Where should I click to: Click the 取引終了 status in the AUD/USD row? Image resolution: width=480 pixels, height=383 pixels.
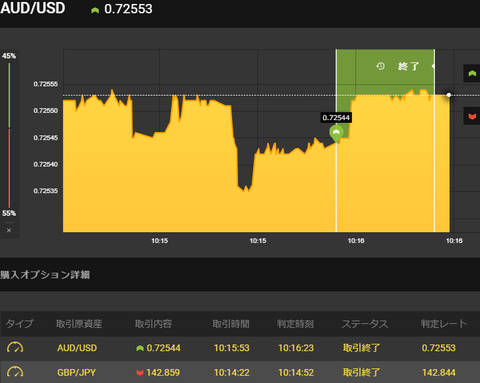[361, 348]
